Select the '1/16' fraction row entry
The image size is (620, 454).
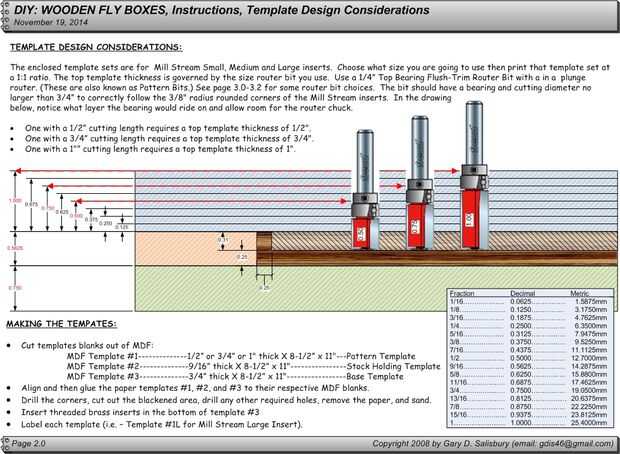(456, 301)
